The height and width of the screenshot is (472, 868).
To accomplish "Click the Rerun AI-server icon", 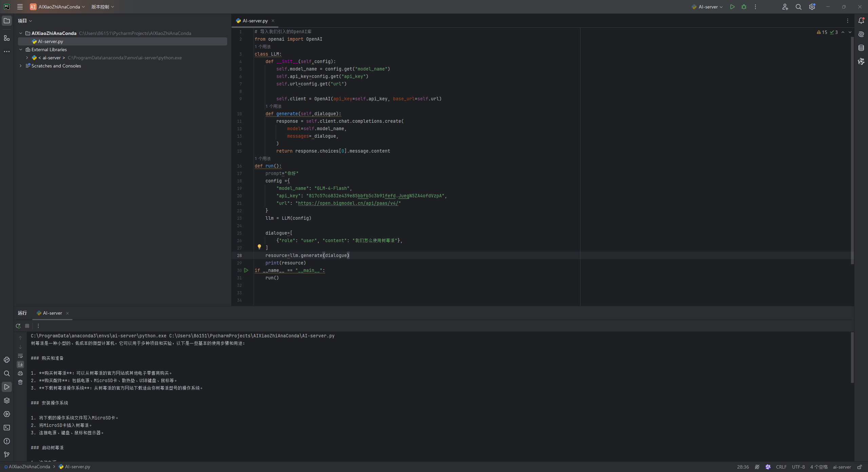I will 18,326.
